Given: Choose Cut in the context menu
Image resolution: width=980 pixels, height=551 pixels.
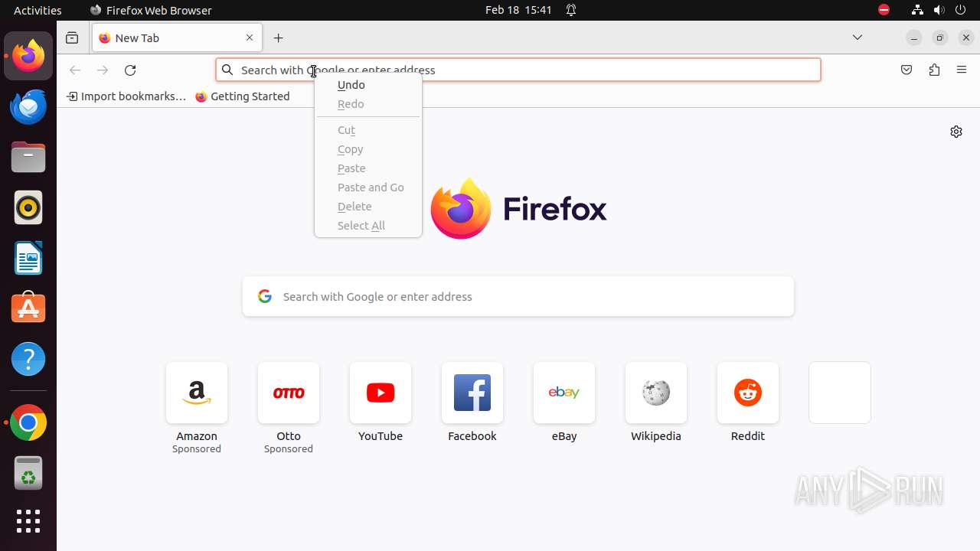Looking at the screenshot, I should (x=368, y=130).
